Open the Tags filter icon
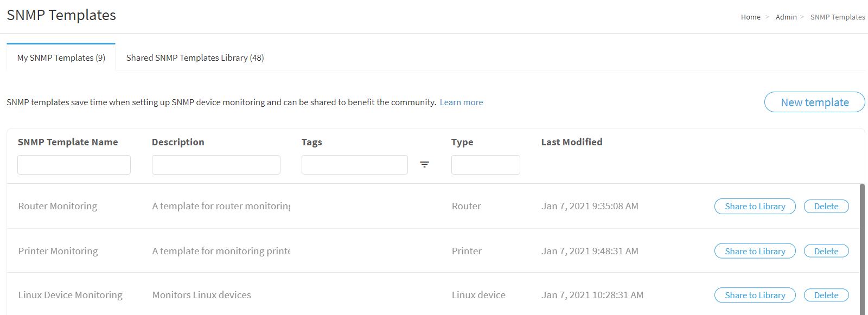The height and width of the screenshot is (315, 868). 424,164
